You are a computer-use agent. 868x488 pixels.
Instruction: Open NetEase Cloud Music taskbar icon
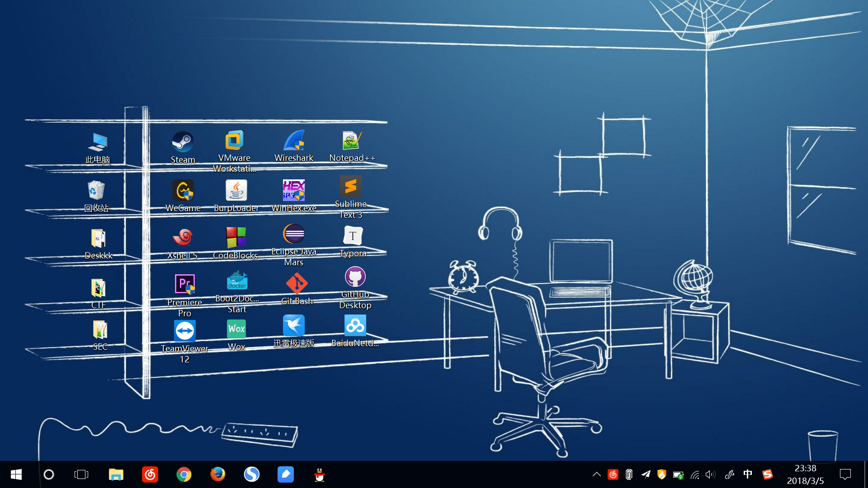pos(150,474)
